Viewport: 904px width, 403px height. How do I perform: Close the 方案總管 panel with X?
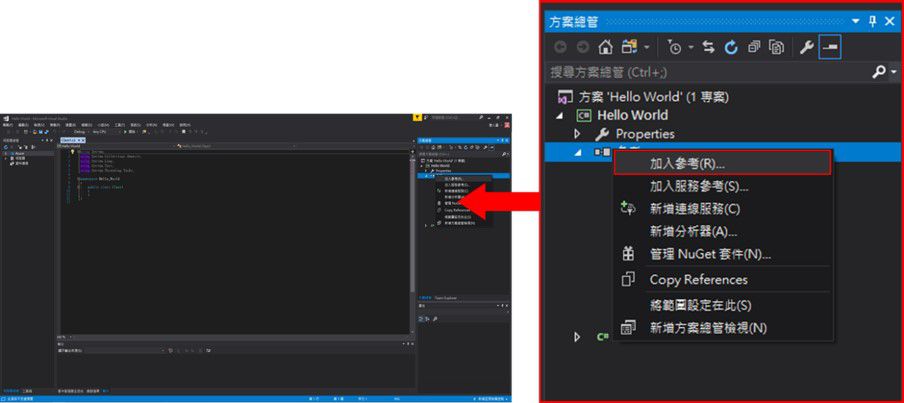point(889,21)
